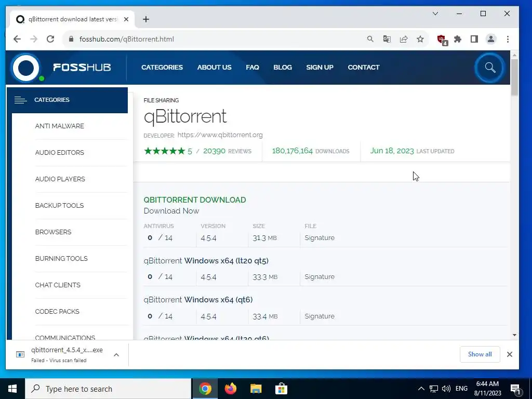Select AUDIO PLAYERS category

[x=60, y=179]
